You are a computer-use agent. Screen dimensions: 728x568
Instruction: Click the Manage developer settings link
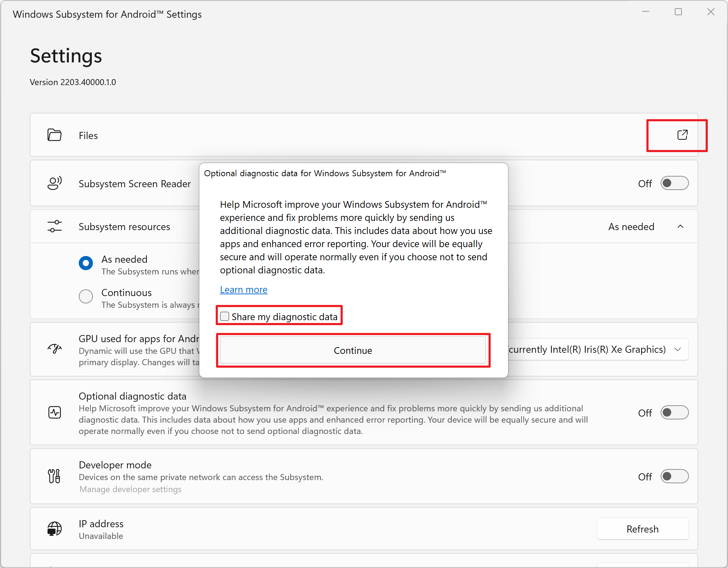click(x=130, y=489)
